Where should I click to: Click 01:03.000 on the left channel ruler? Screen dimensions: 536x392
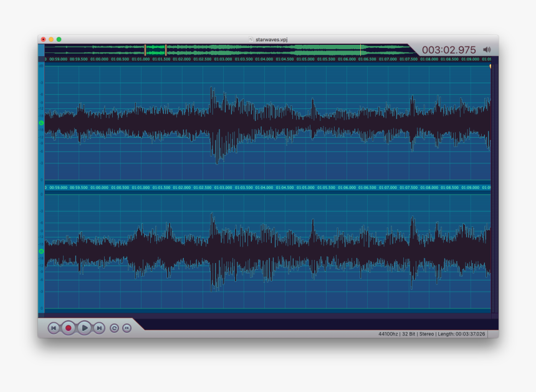[x=223, y=59]
